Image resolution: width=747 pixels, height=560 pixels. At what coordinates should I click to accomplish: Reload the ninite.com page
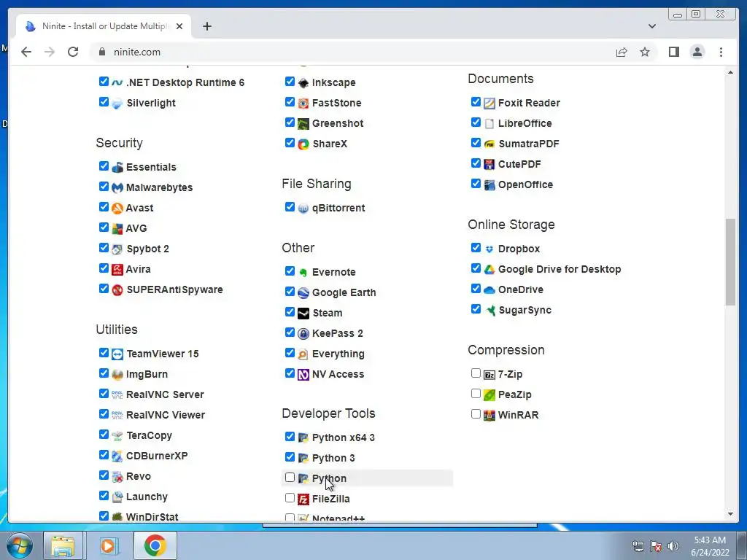click(x=73, y=52)
